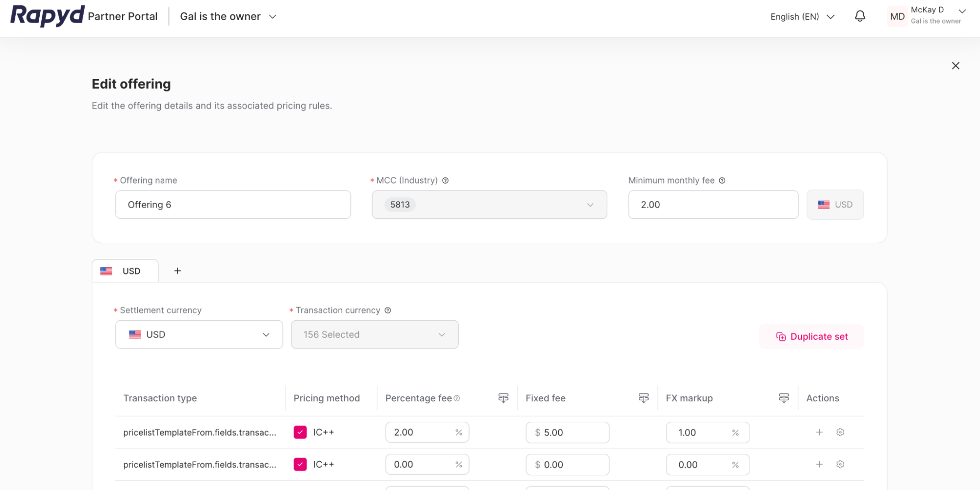Add a new currency tab with plus
This screenshot has height=490, width=980.
tap(177, 271)
